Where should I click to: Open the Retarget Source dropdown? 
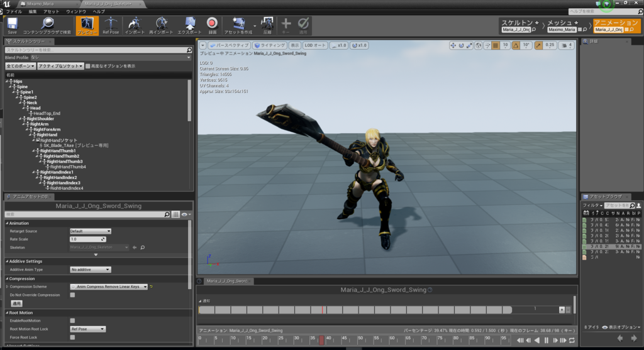tap(91, 231)
